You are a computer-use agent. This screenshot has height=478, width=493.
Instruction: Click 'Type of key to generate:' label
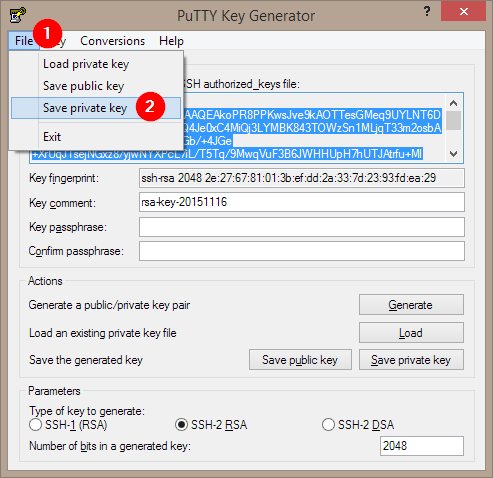point(87,411)
